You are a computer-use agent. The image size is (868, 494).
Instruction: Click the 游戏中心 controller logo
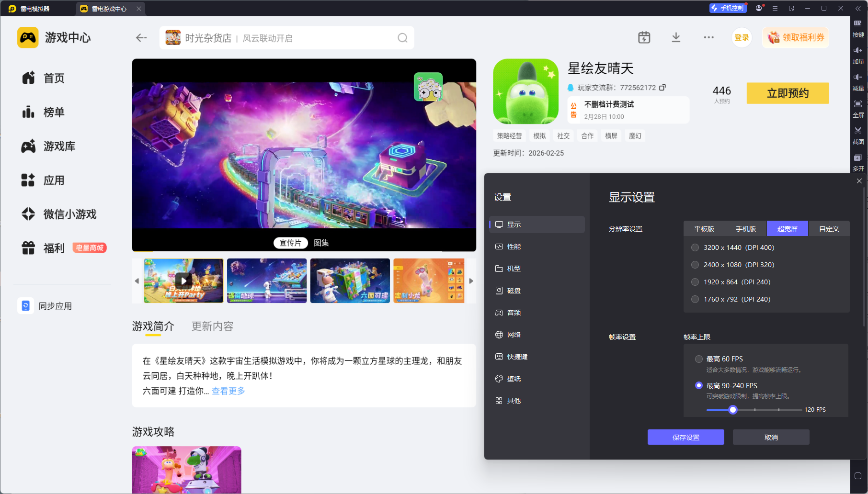click(28, 37)
